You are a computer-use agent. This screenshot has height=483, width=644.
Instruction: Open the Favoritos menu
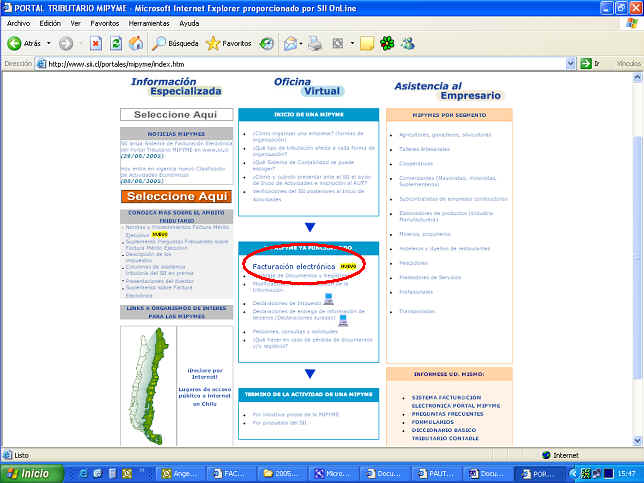click(x=105, y=23)
